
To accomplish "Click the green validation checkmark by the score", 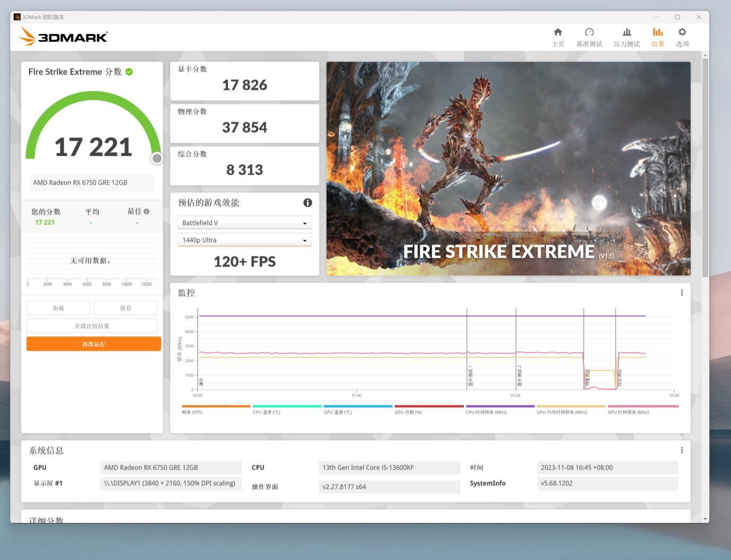I will (x=129, y=72).
